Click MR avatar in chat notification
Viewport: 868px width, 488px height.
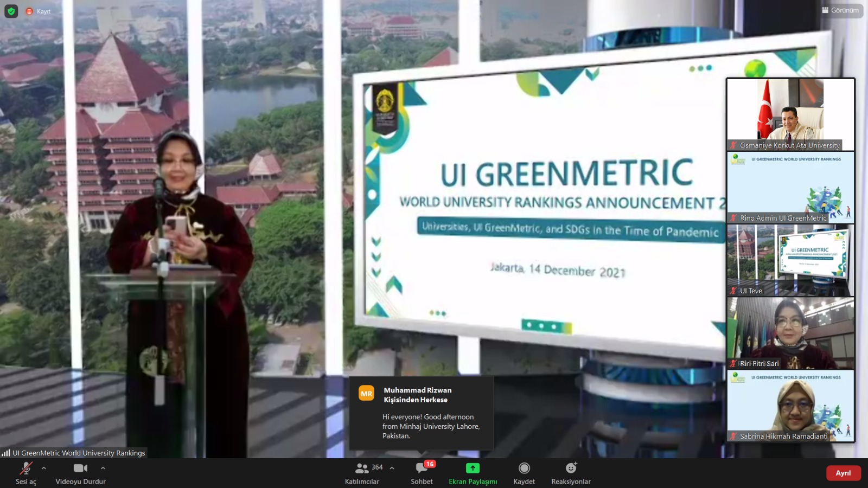(366, 394)
